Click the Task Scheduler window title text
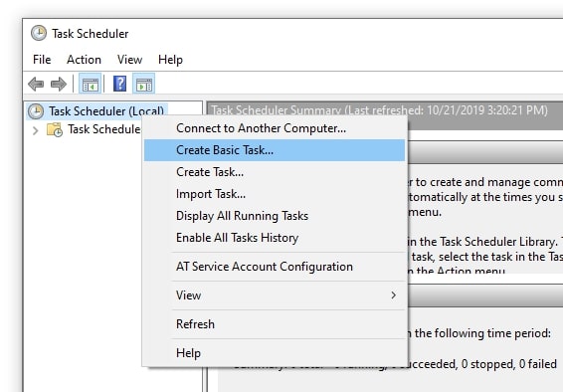 click(91, 34)
